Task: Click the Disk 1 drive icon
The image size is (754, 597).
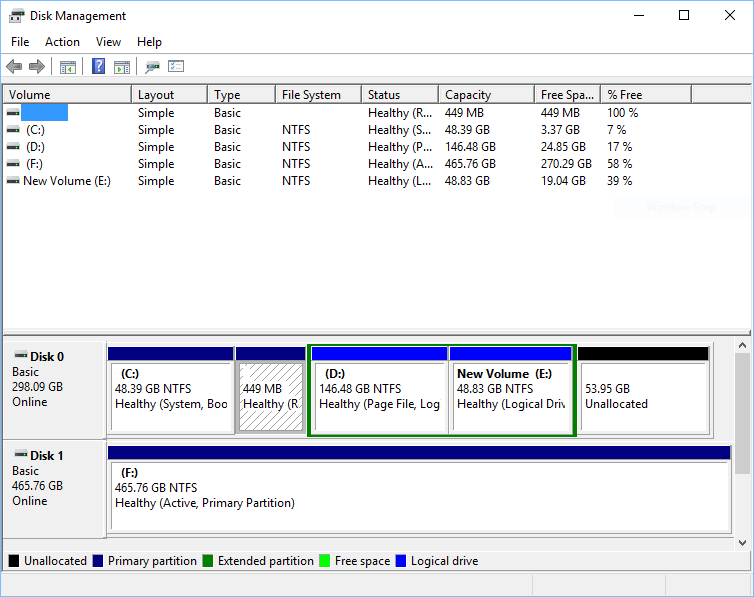Action: tap(21, 454)
